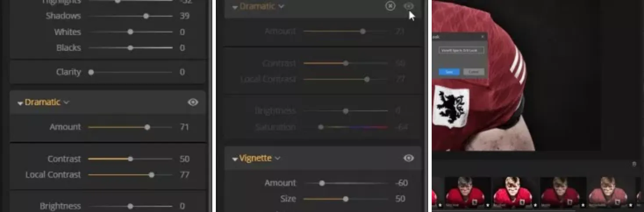Hide the Vignette filter using eye icon

pyautogui.click(x=408, y=158)
